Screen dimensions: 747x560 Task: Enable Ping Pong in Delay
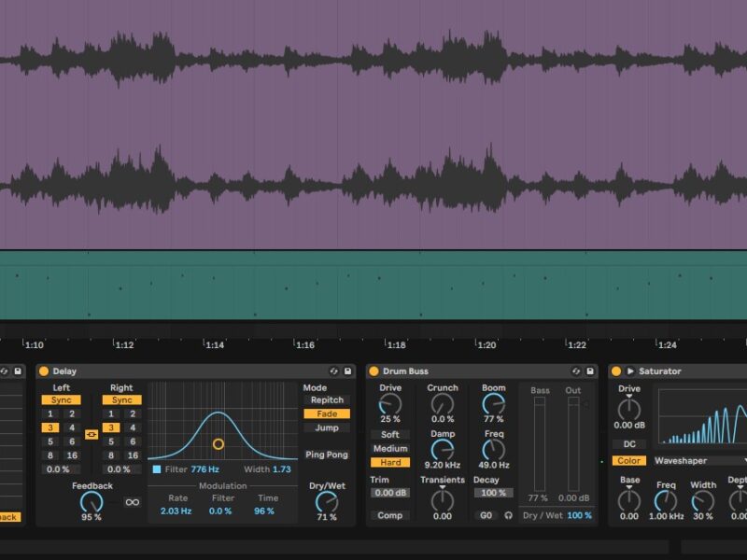pyautogui.click(x=327, y=455)
